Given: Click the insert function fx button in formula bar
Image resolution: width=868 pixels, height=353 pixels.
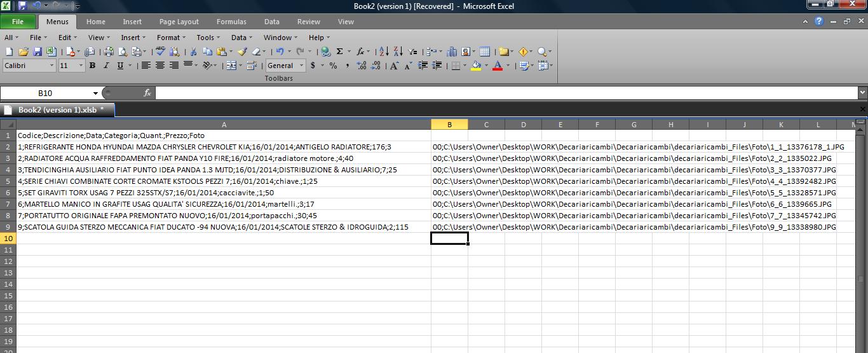Looking at the screenshot, I should (x=147, y=93).
